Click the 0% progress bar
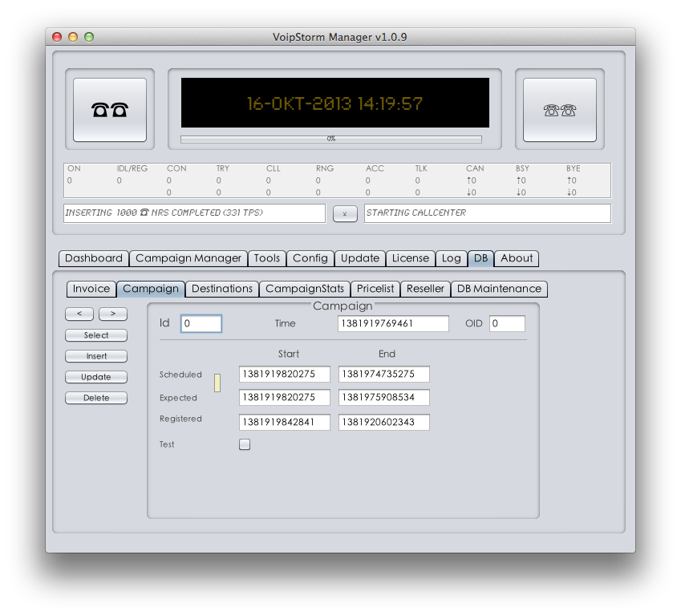Viewport: 681px width, 616px height. (x=330, y=140)
